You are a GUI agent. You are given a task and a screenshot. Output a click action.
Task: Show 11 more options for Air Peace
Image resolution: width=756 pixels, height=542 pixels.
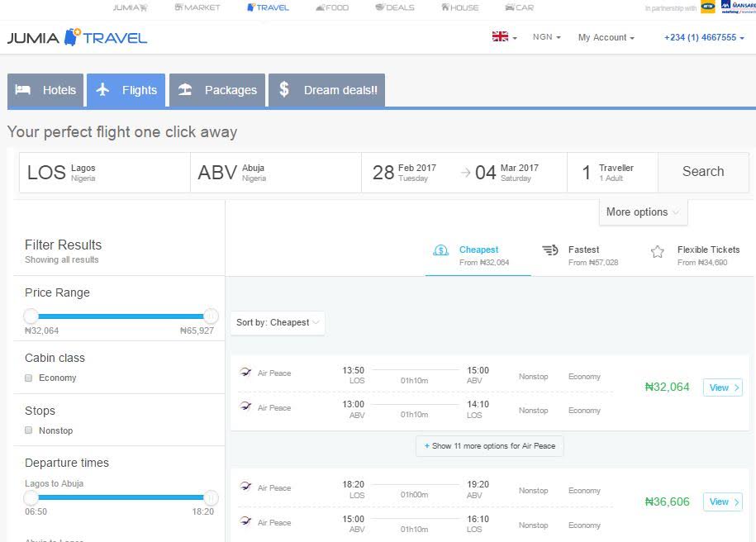(490, 446)
